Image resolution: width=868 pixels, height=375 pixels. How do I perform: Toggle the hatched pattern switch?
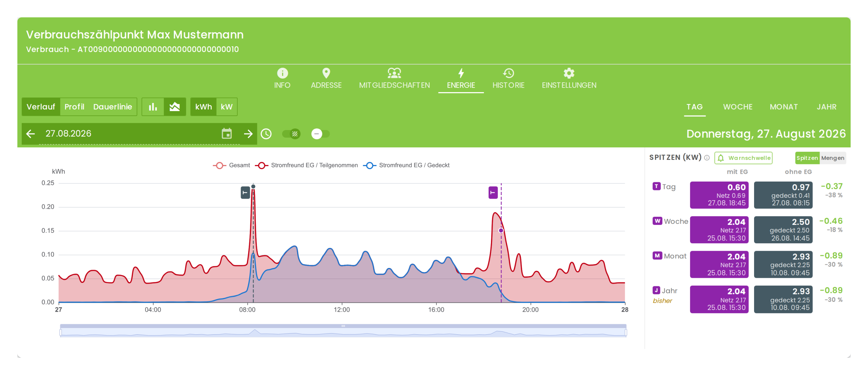291,134
